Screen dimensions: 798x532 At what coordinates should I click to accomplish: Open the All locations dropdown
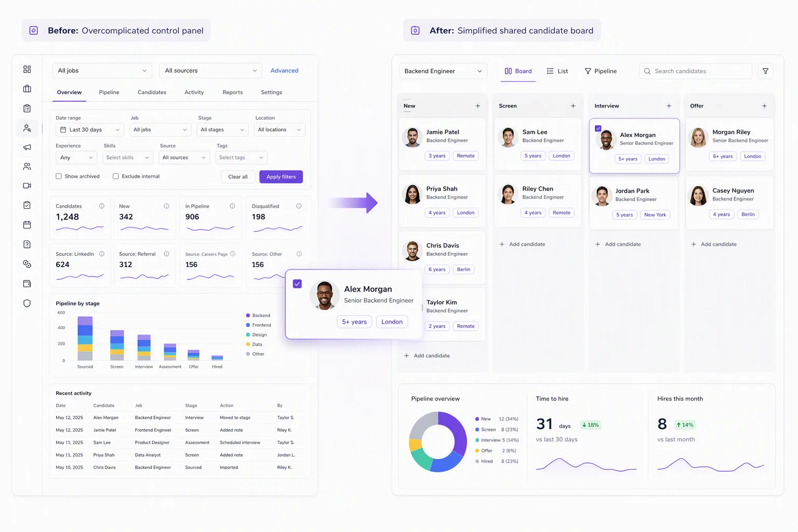pyautogui.click(x=280, y=130)
